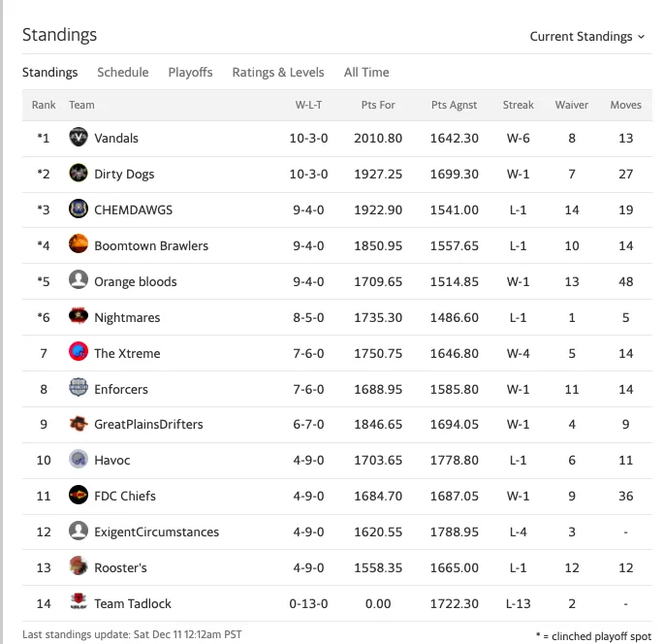Click the Vandals team logo icon
This screenshot has height=644, width=664.
tap(79, 138)
